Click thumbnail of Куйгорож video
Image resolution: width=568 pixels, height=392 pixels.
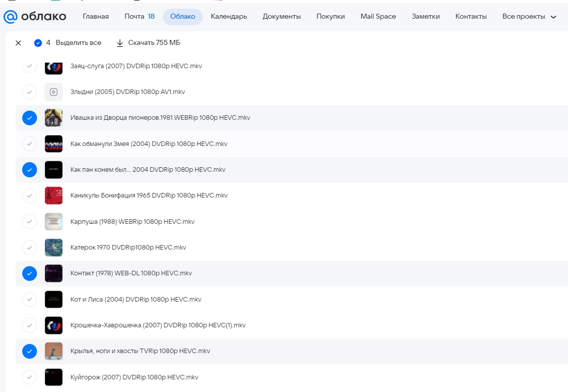54,377
